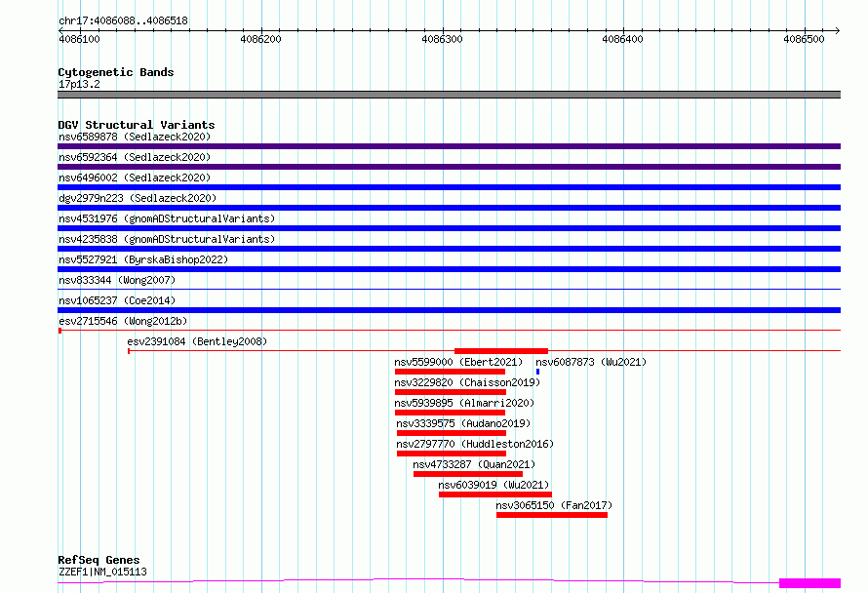Click the red start tick of esv2391084

coord(129,351)
